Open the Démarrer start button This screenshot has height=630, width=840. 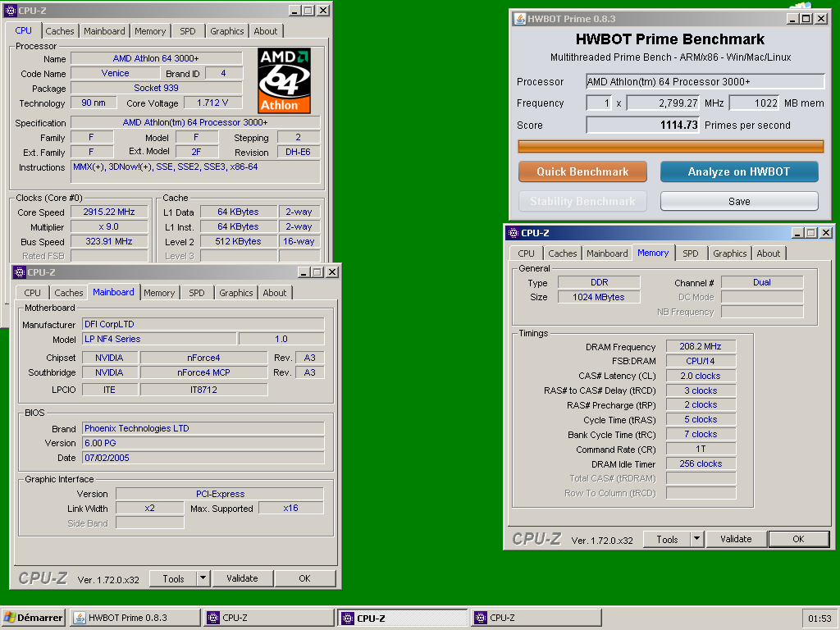(33, 618)
